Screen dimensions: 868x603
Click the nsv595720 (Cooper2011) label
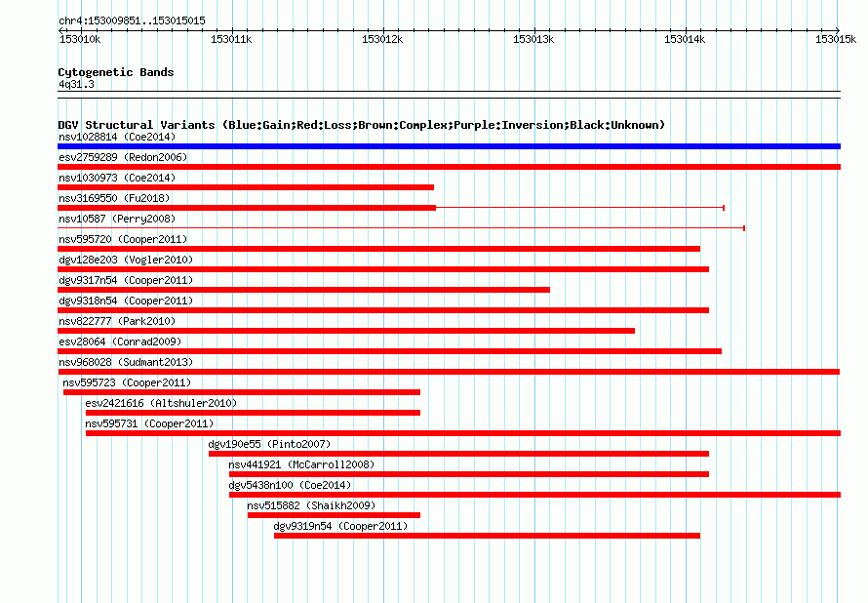tap(123, 239)
